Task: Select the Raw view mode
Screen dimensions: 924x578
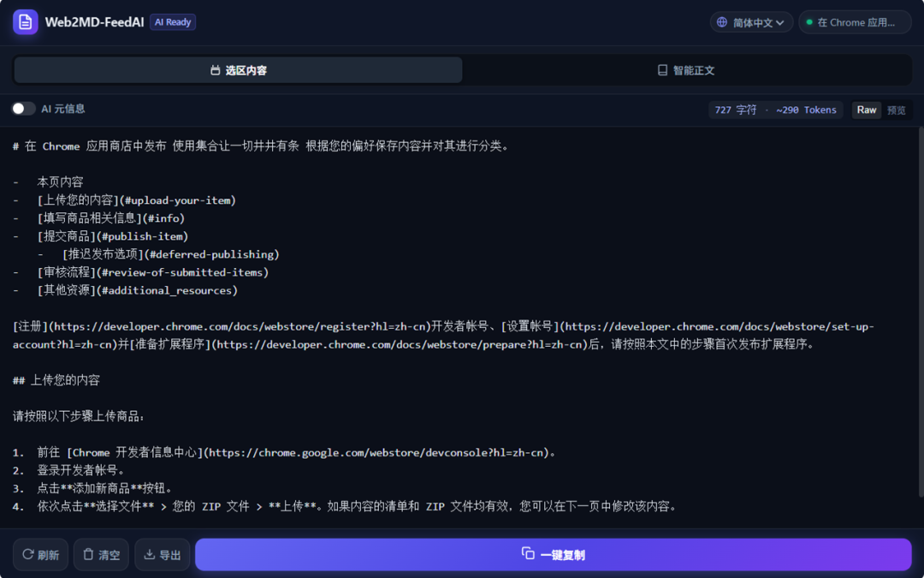Action: pyautogui.click(x=866, y=110)
